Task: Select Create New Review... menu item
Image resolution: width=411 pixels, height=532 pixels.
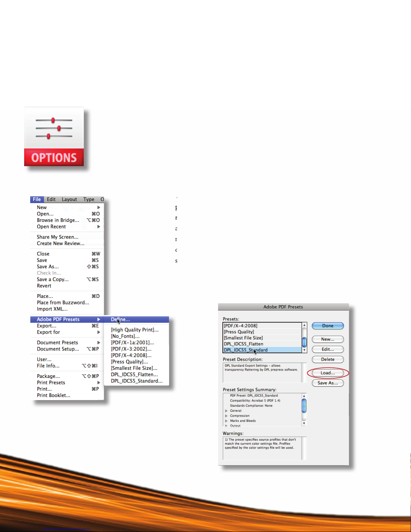Action: pyautogui.click(x=67, y=243)
